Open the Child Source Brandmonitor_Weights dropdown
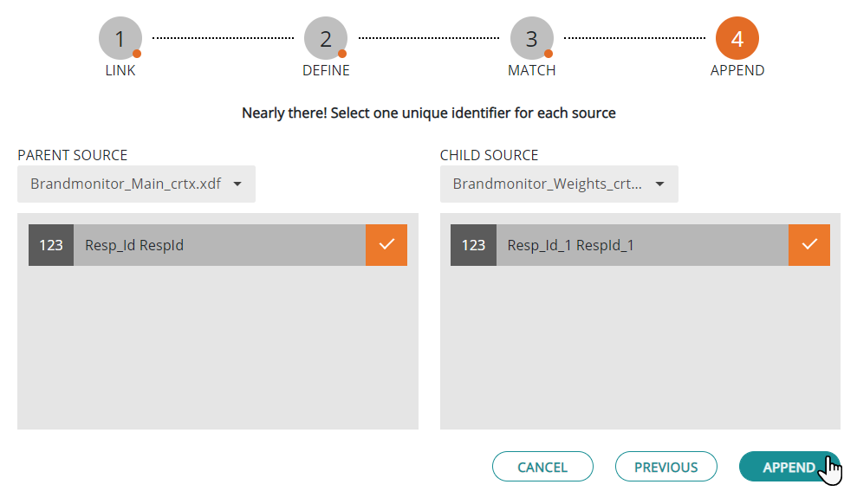Viewport: 857px width, 504px height. (559, 184)
